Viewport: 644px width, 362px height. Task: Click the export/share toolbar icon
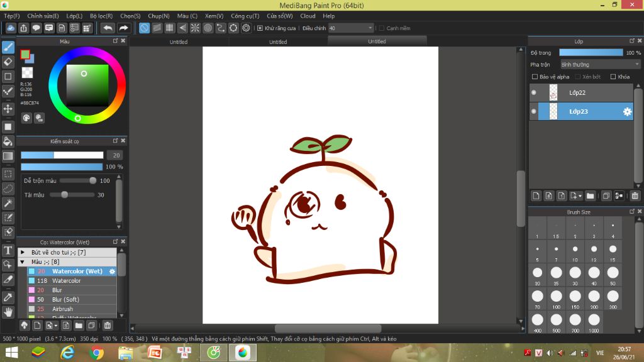point(23,28)
